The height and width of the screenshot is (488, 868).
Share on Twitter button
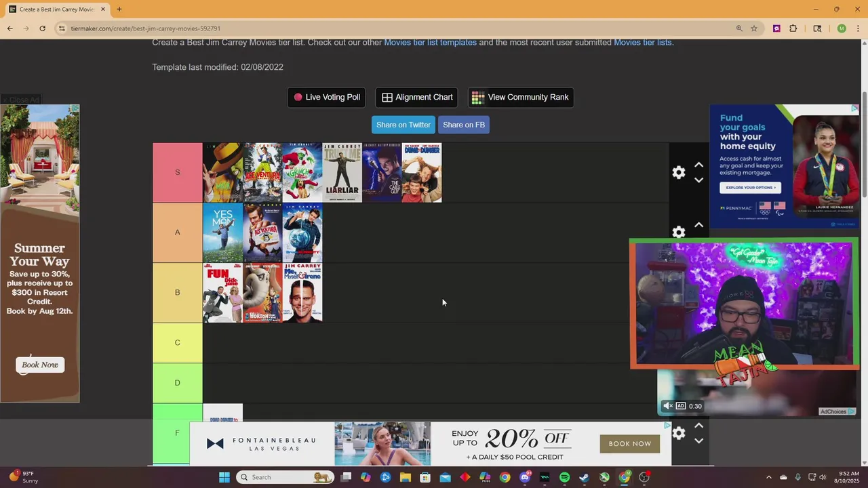(x=403, y=125)
